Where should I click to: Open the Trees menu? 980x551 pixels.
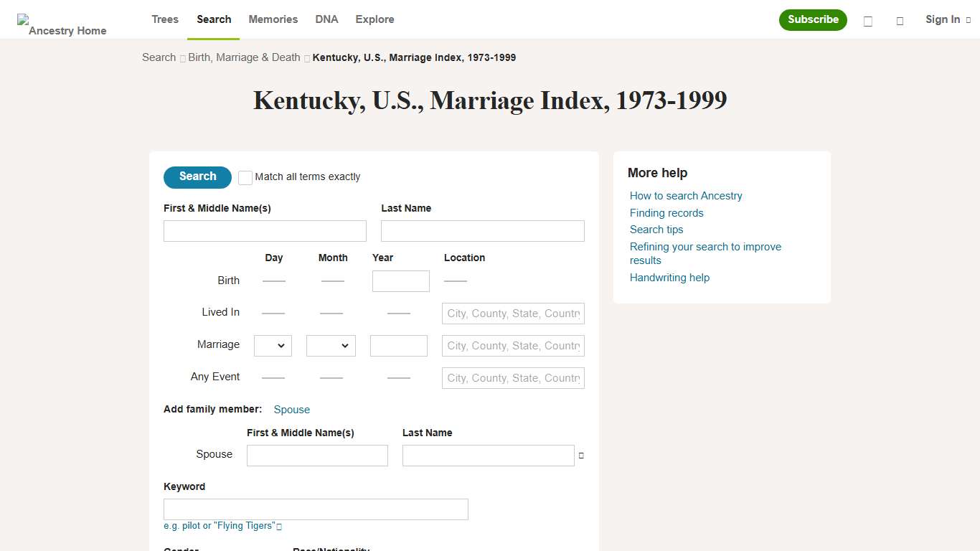coord(164,19)
